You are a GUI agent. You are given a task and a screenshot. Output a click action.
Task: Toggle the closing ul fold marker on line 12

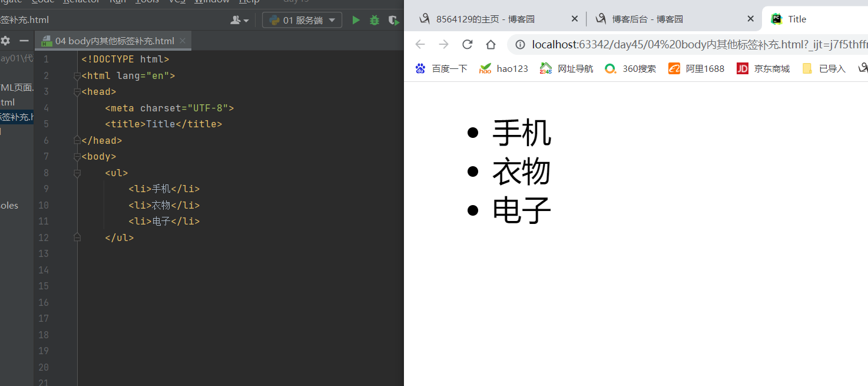(x=77, y=237)
